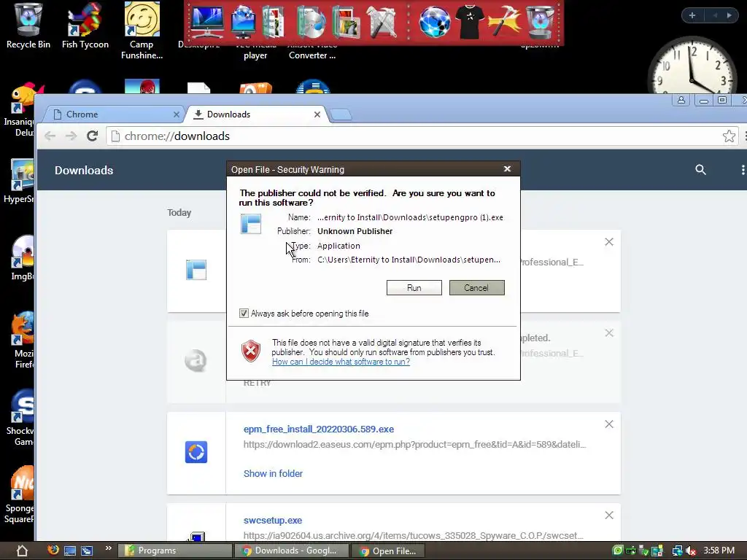Click Run in the Security Warning dialog
The width and height of the screenshot is (747, 560).
click(414, 287)
